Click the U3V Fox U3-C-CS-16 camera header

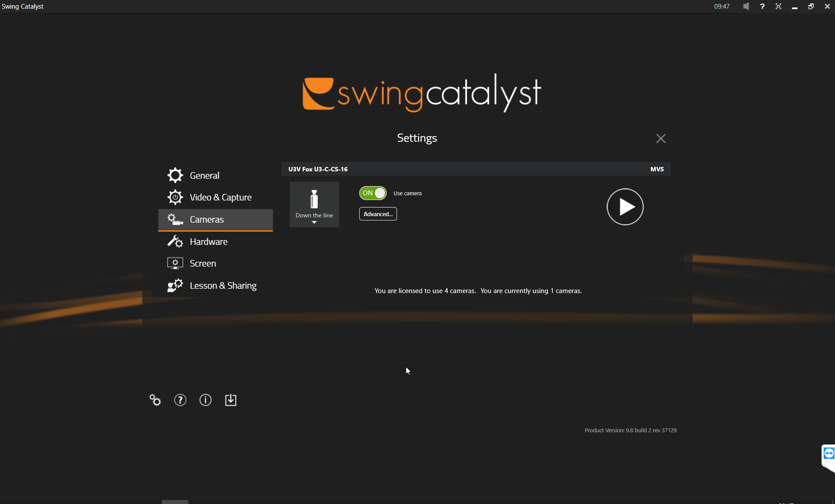(x=476, y=169)
